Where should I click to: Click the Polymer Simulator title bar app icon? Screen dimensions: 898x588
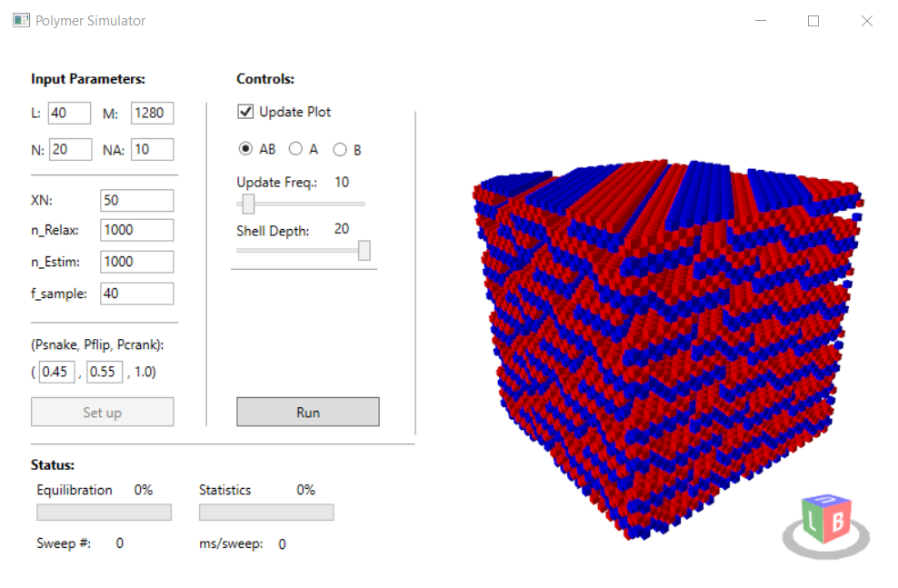pyautogui.click(x=21, y=21)
